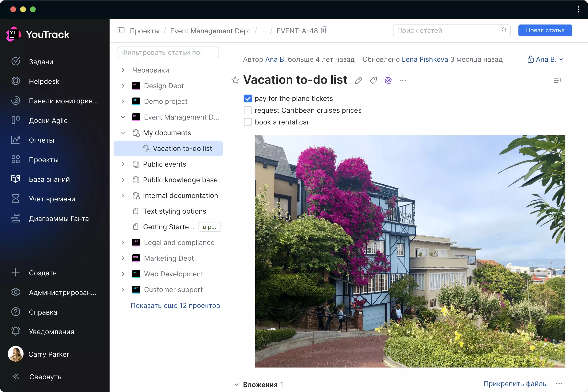Toggle the sidebar panel icon near Проекты
The width and height of the screenshot is (588, 392).
pyautogui.click(x=121, y=30)
